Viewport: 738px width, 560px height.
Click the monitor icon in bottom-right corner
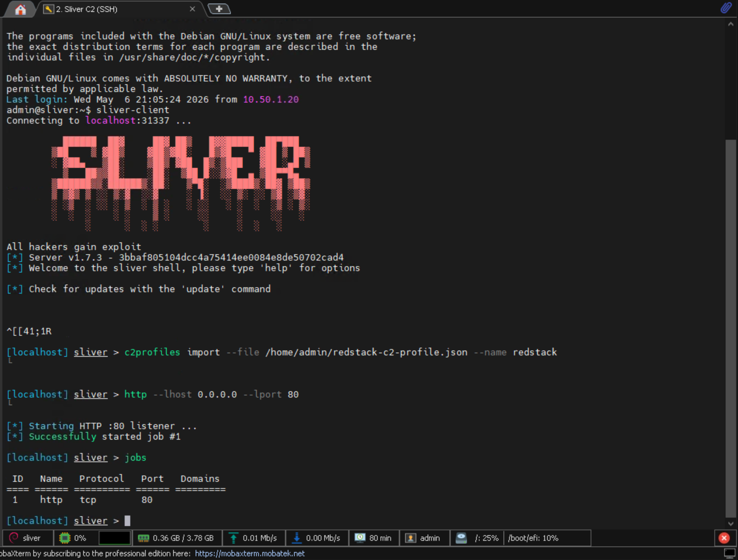click(730, 553)
